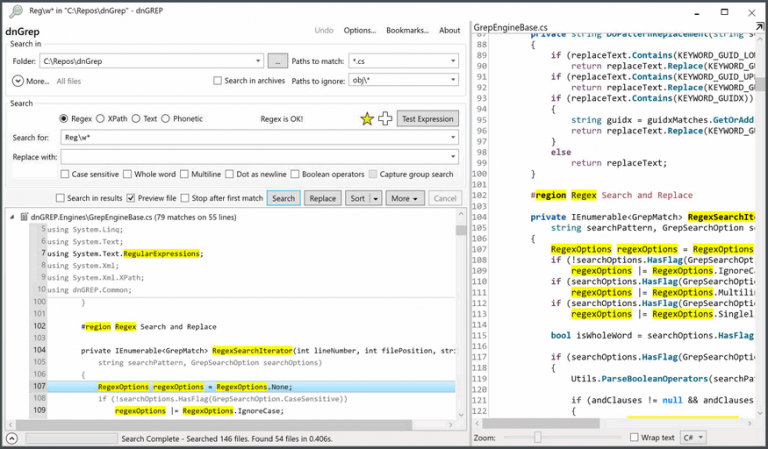This screenshot has width=768, height=449.
Task: Enable the Case sensitive checkbox
Action: [65, 174]
